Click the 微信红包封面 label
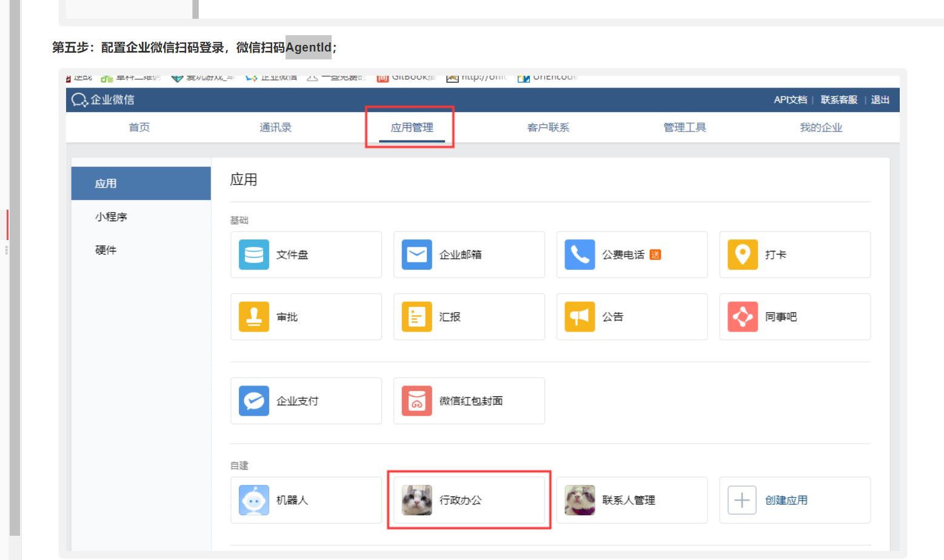The height and width of the screenshot is (560, 944). tap(471, 401)
